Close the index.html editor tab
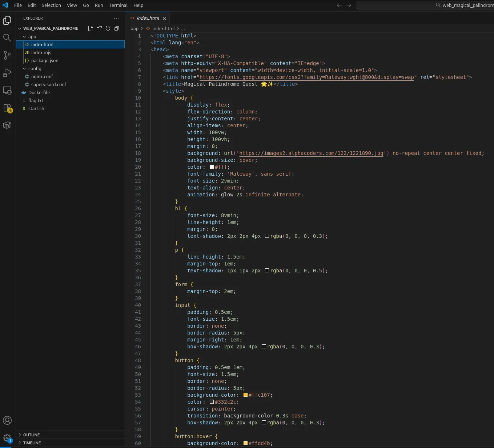 pyautogui.click(x=165, y=18)
